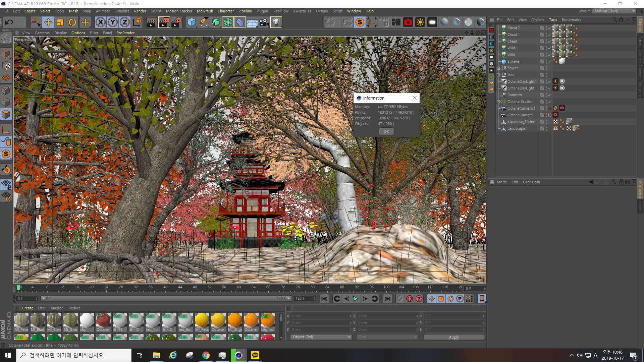Select the stigma material swatch

pos(267,322)
